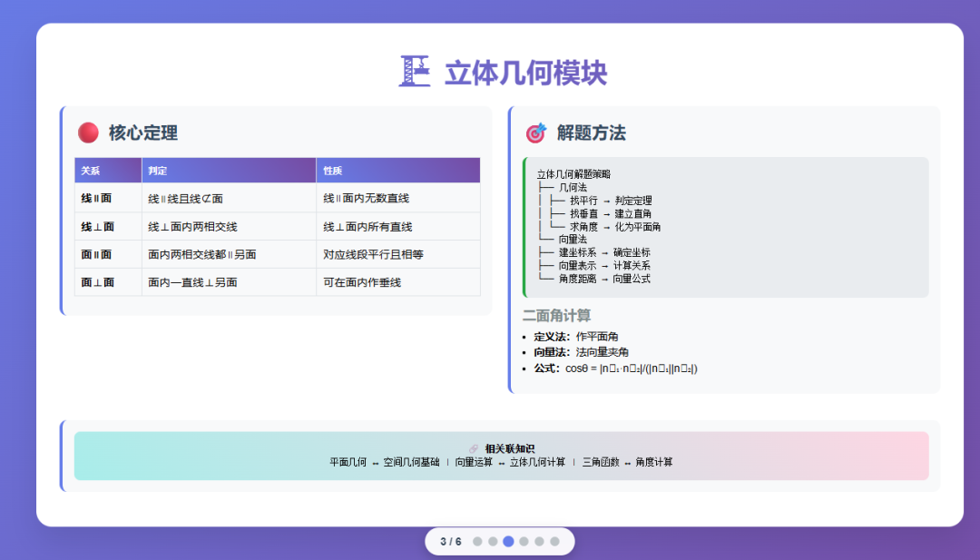
Task: Select the active blue slide 3 dot
Action: [509, 541]
